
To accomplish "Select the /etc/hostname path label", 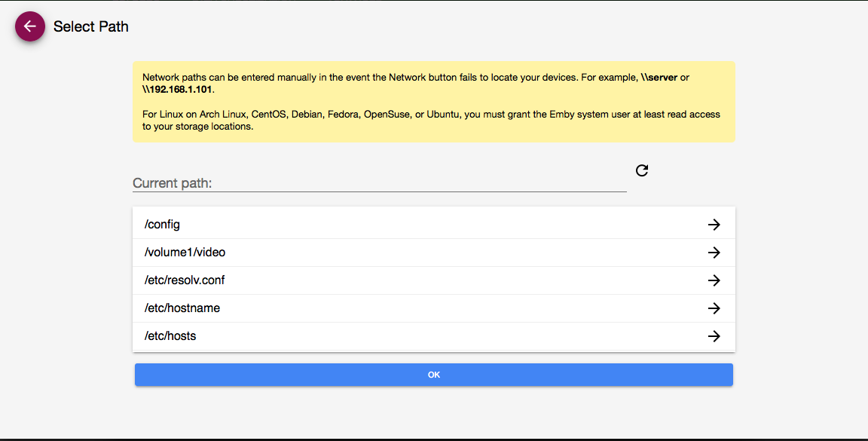I will pyautogui.click(x=182, y=308).
